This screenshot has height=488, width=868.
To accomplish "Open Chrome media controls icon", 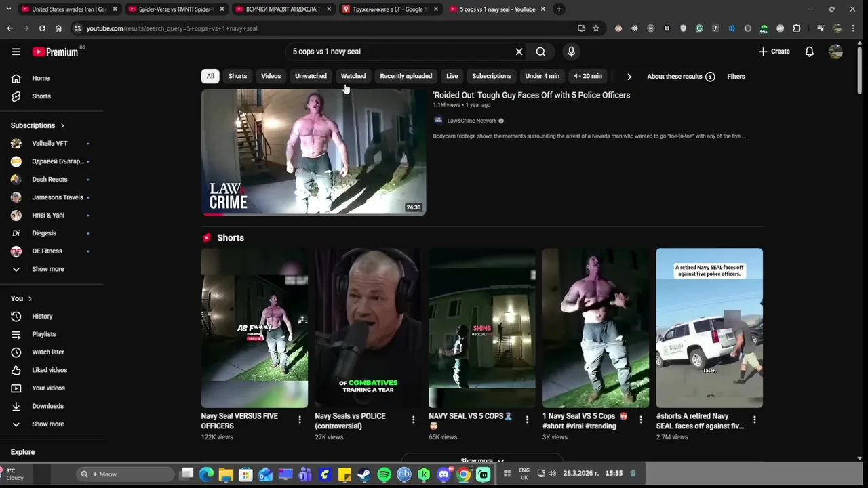I will tap(820, 28).
